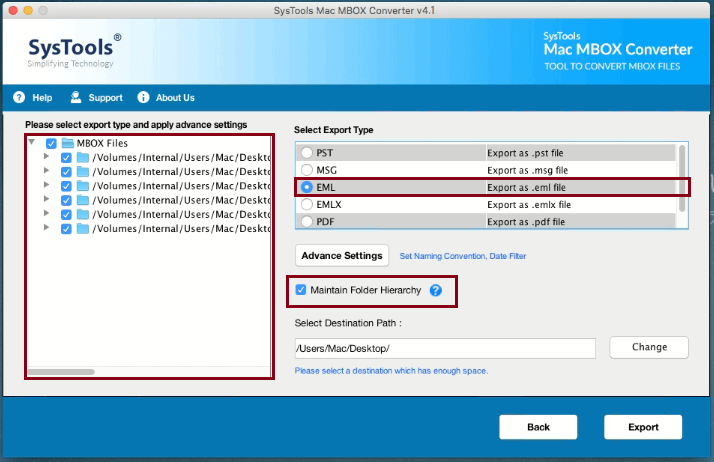This screenshot has width=714, height=462.
Task: Click the Export button
Action: (643, 427)
